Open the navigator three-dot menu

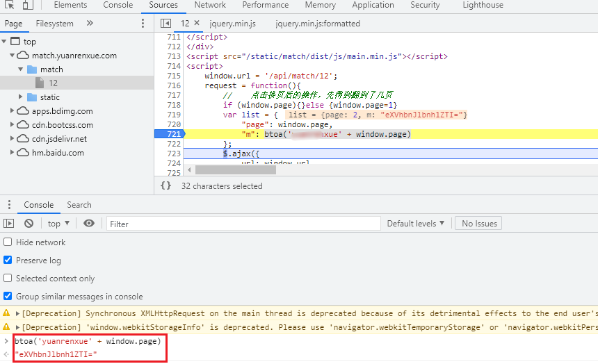[x=143, y=23]
